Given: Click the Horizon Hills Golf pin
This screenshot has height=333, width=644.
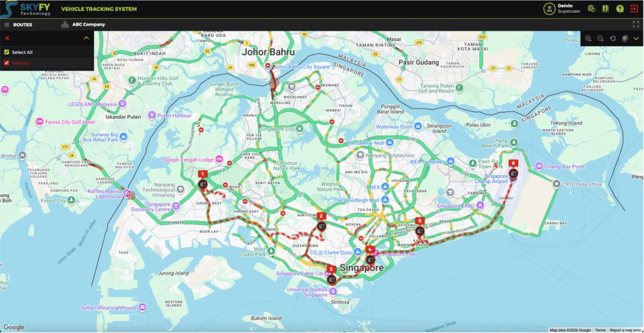Looking at the screenshot, I should (132, 80).
